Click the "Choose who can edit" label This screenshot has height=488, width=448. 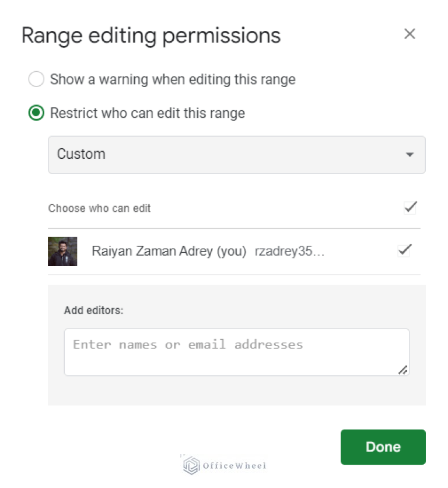click(99, 208)
